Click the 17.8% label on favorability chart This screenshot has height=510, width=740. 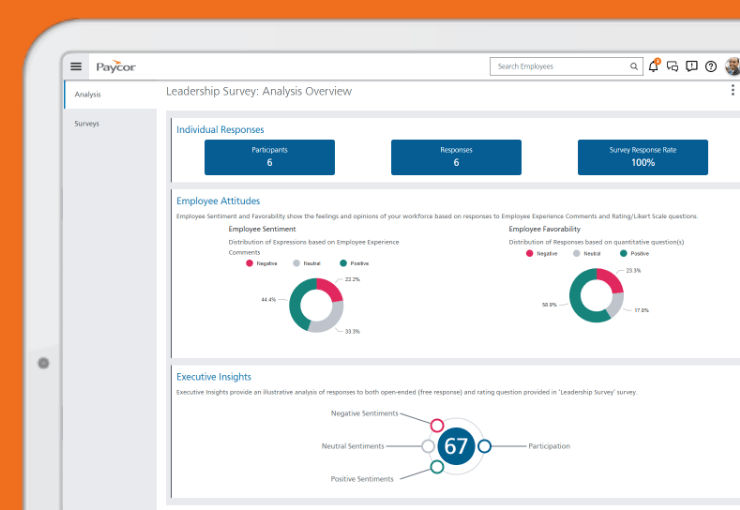coord(641,310)
